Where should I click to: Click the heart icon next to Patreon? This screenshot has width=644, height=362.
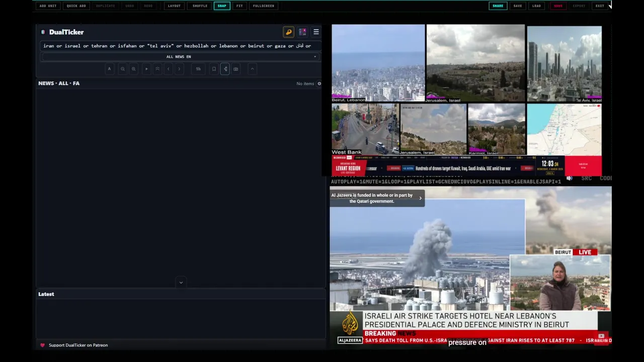click(x=42, y=345)
